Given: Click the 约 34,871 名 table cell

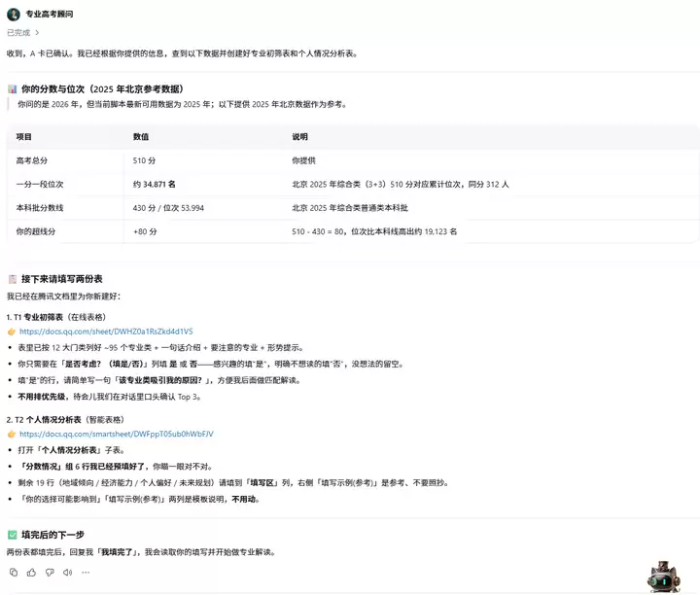Looking at the screenshot, I should point(155,185).
